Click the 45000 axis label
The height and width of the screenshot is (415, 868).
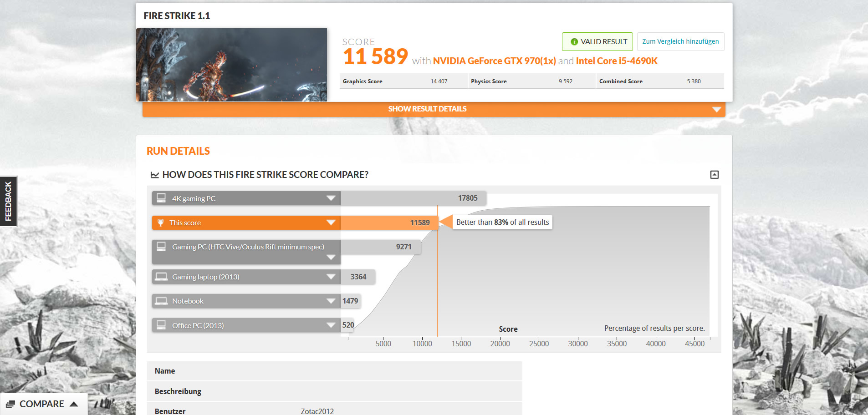[694, 344]
